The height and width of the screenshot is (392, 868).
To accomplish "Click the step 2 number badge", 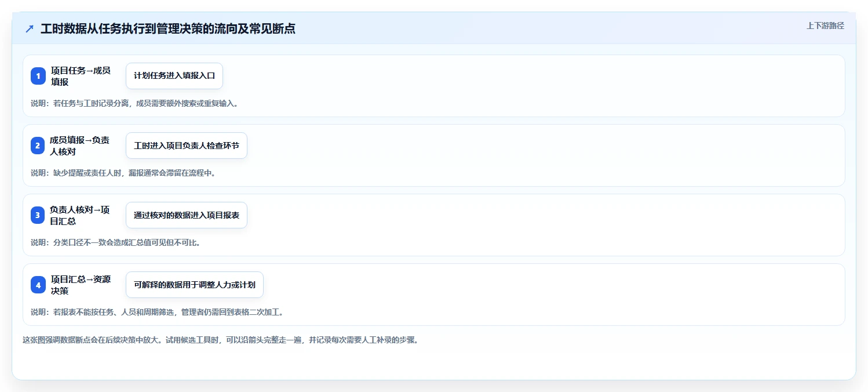I will 38,146.
